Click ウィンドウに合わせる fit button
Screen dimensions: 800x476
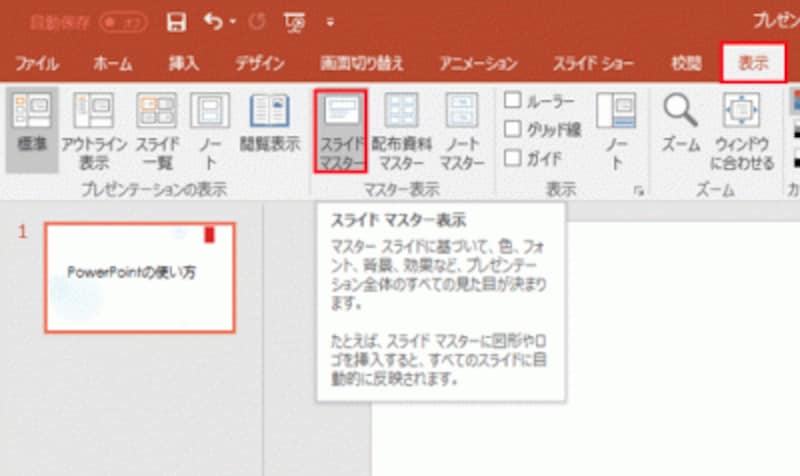tap(742, 131)
